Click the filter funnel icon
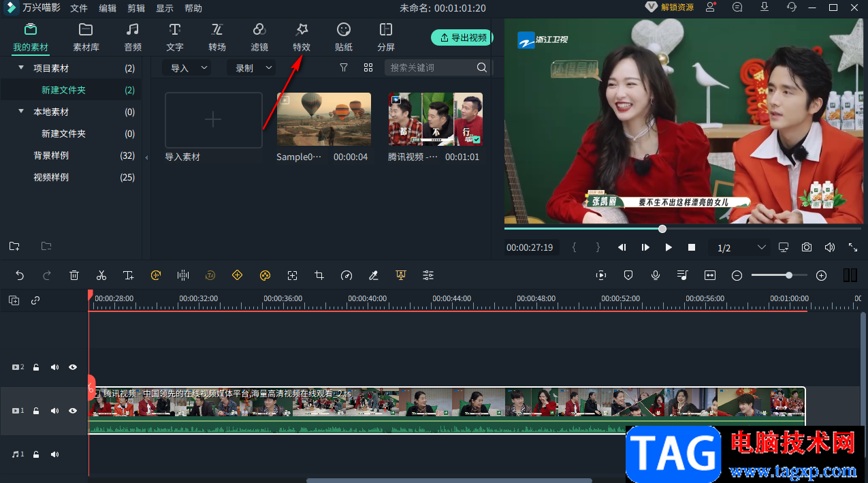 tap(344, 68)
